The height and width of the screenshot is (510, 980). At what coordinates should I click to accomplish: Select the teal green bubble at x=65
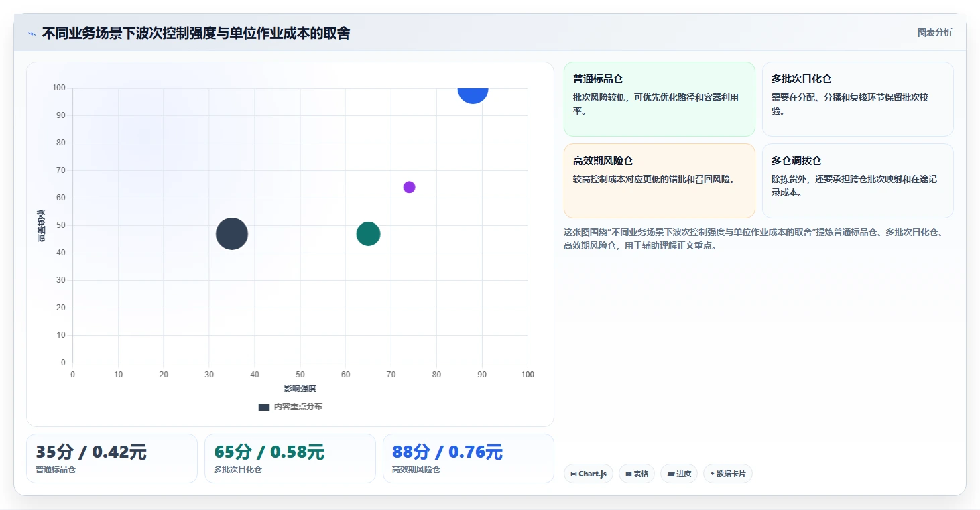[x=368, y=234]
